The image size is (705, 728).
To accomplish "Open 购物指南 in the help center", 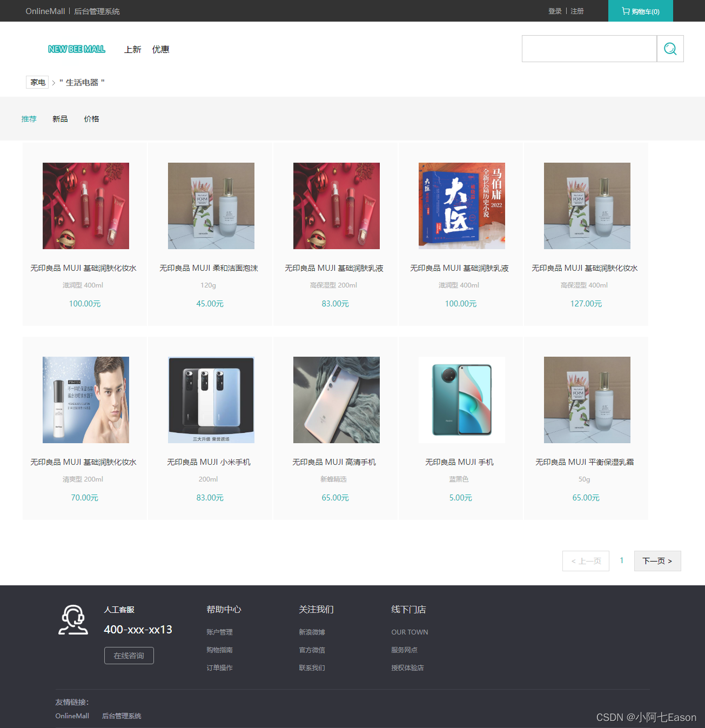I will [x=220, y=650].
